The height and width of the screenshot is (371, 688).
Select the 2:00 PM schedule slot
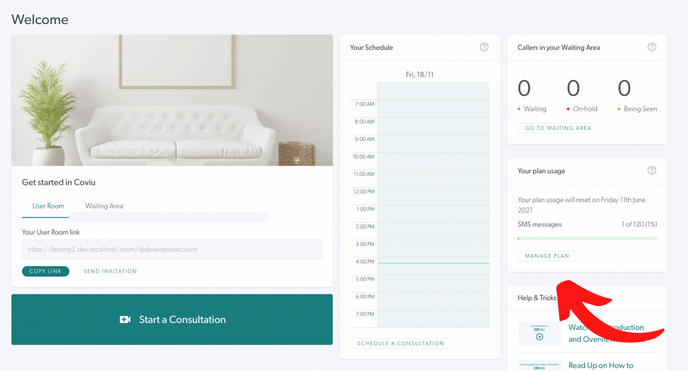(x=433, y=231)
